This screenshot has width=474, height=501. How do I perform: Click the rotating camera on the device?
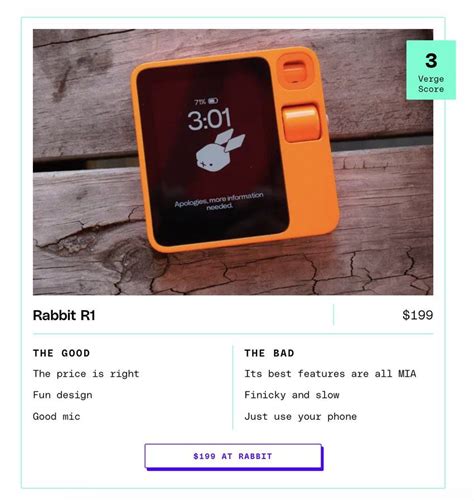pos(294,71)
